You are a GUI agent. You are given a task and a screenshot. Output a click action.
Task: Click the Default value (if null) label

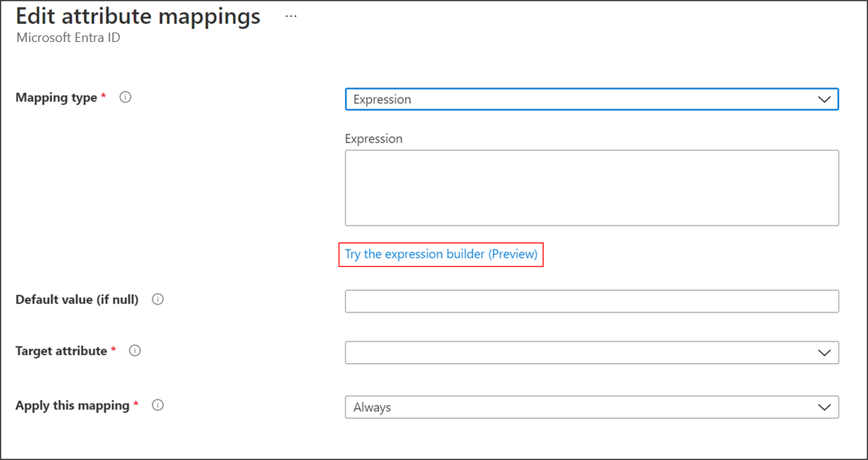pyautogui.click(x=77, y=299)
